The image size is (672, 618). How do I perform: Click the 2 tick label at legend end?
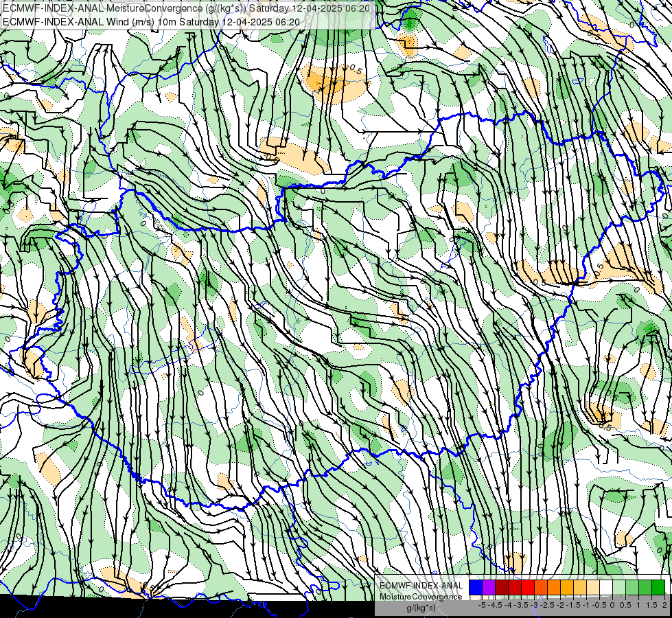(664, 605)
